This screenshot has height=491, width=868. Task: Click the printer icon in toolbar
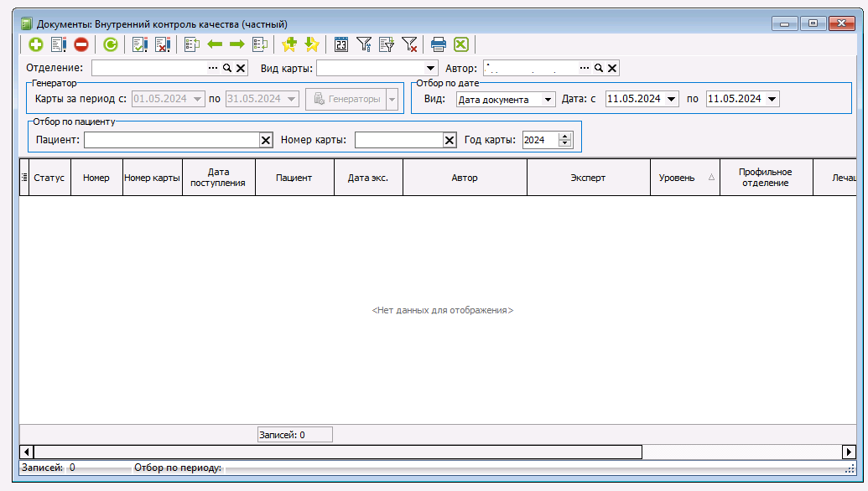pos(438,45)
